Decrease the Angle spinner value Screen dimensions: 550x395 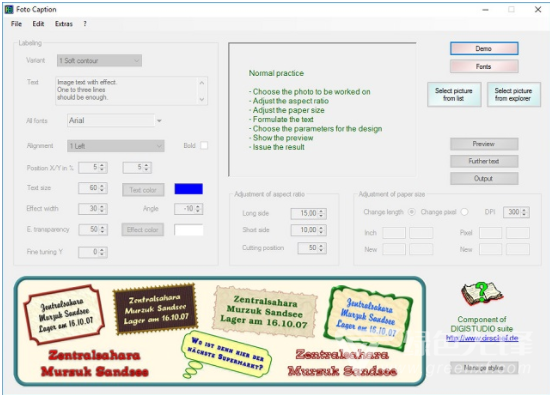pyautogui.click(x=198, y=211)
